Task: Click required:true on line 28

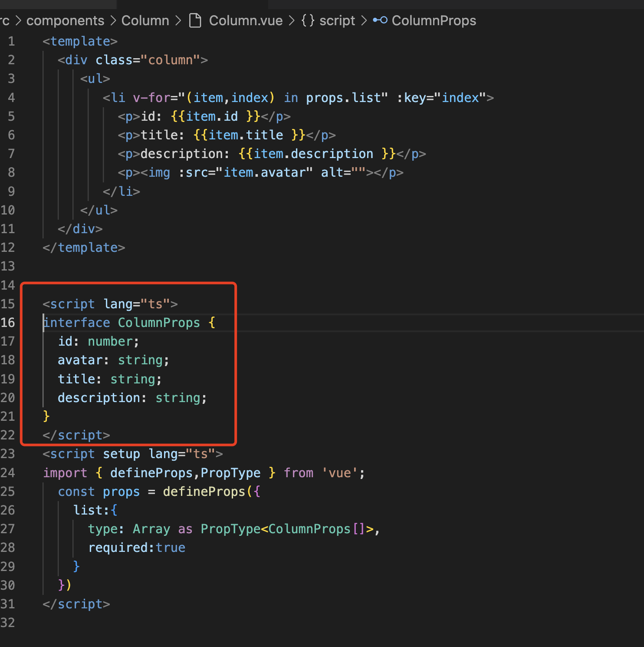Action: pyautogui.click(x=137, y=548)
